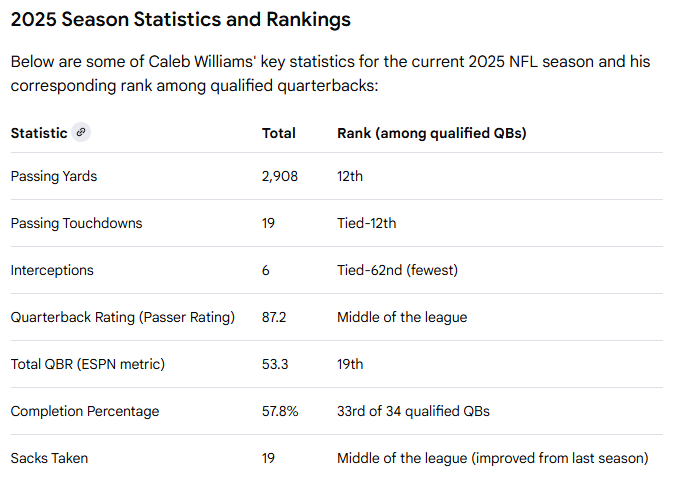Click the Completion Percentage row label

85,411
